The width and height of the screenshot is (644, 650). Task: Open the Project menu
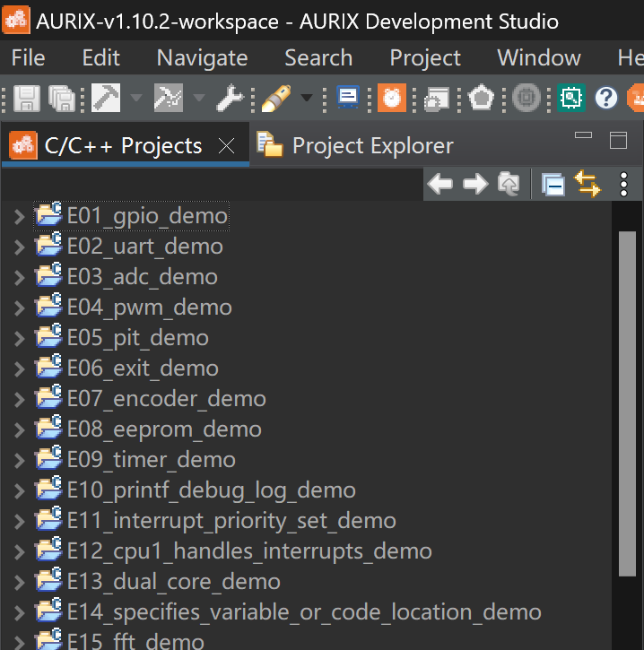pos(425,57)
